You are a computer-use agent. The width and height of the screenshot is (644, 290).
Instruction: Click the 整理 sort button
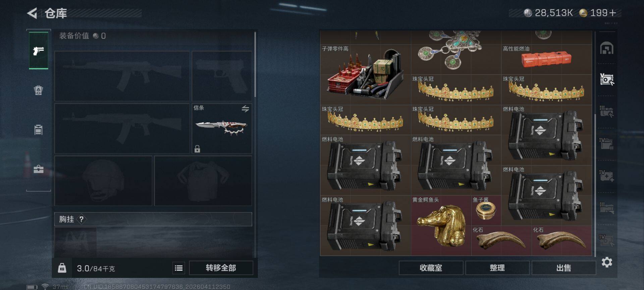(497, 268)
